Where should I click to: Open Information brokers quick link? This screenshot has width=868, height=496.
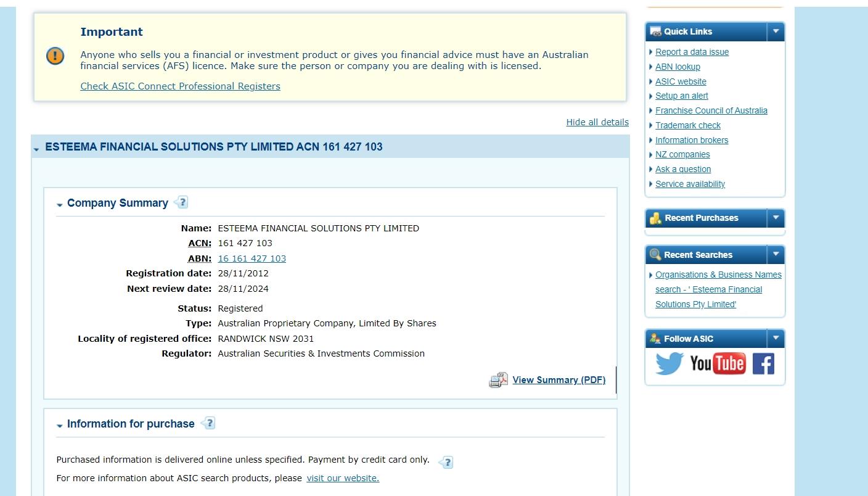click(x=692, y=140)
